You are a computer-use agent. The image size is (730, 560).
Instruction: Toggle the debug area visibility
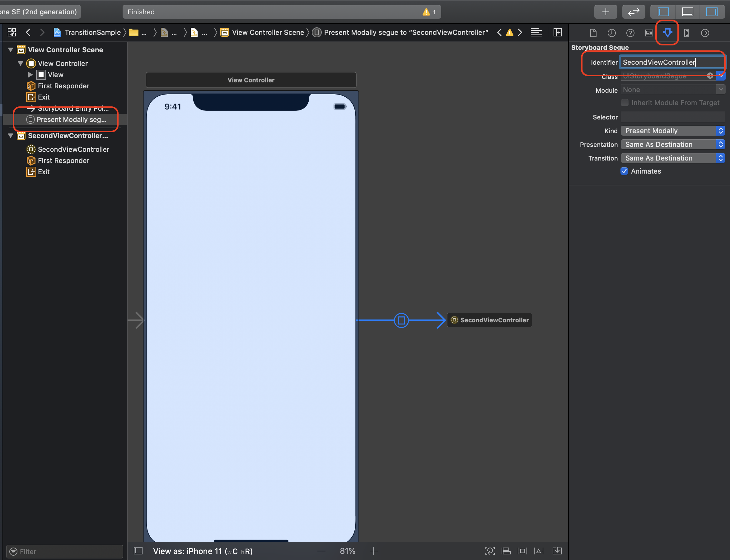tap(687, 12)
